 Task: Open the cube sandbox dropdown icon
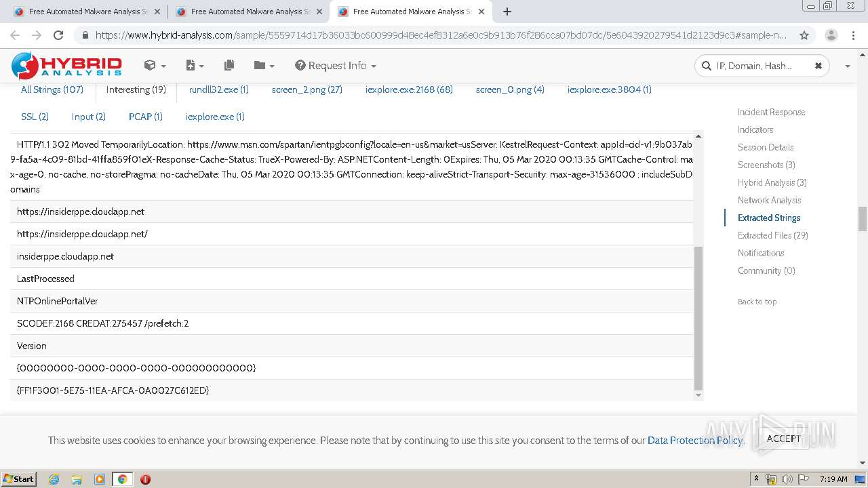click(155, 66)
